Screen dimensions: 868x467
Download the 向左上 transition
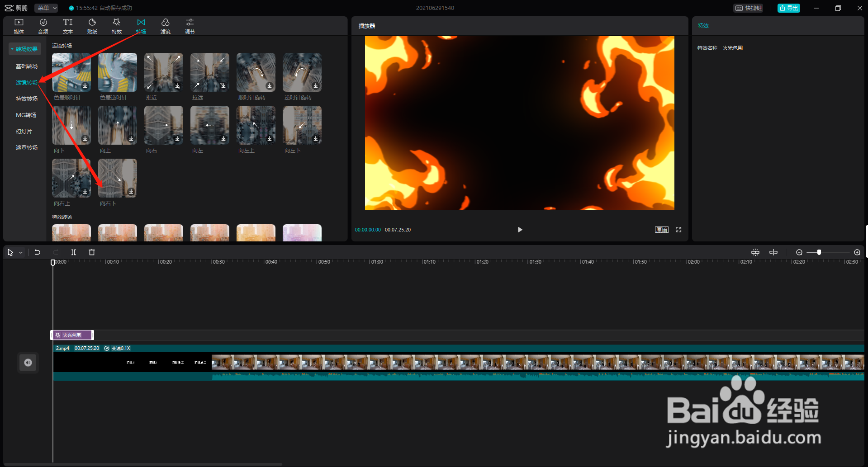click(270, 139)
